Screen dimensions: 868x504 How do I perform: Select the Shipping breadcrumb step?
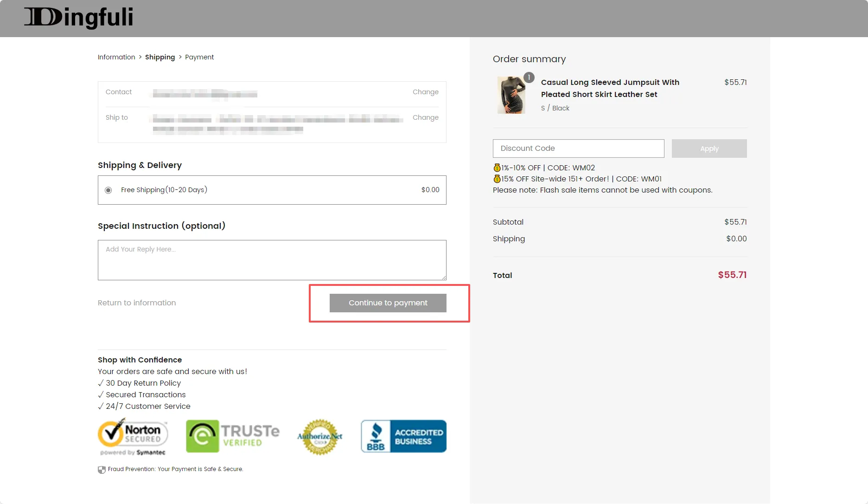pyautogui.click(x=160, y=57)
